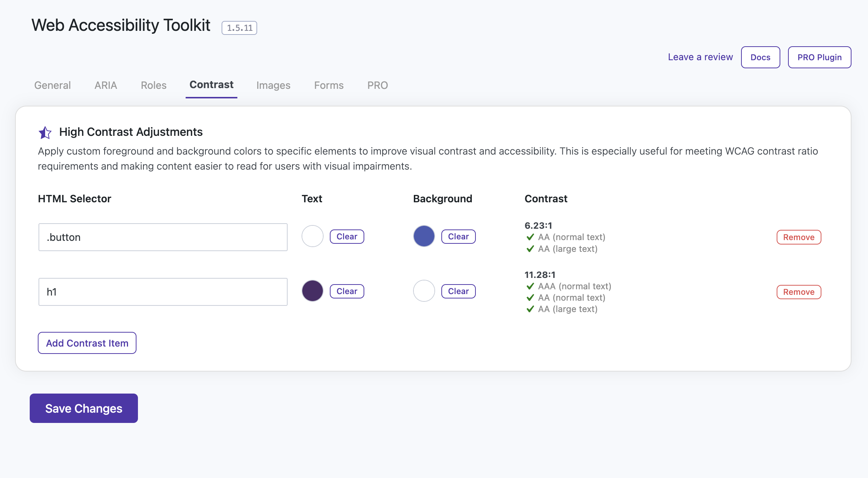This screenshot has width=868, height=478.
Task: Switch to the General tab
Action: tap(52, 85)
